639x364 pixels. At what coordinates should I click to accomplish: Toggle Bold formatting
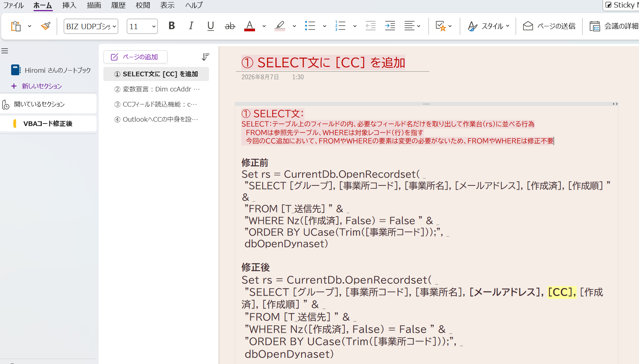click(x=172, y=26)
